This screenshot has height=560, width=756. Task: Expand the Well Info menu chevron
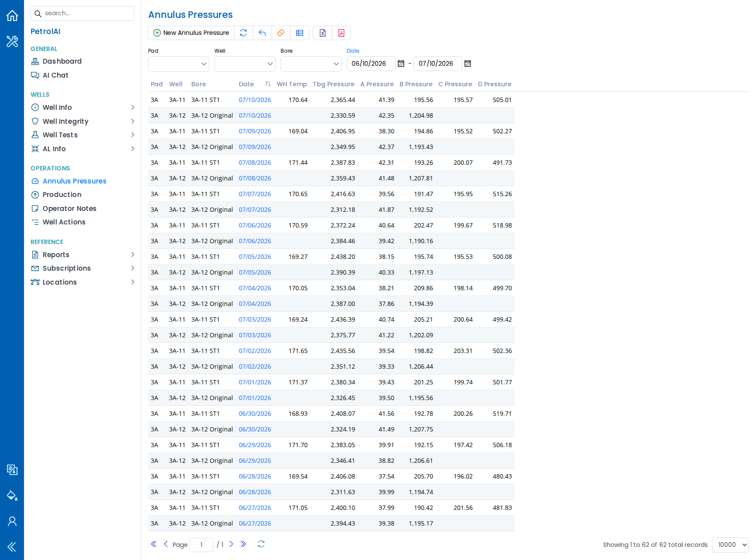coord(132,107)
